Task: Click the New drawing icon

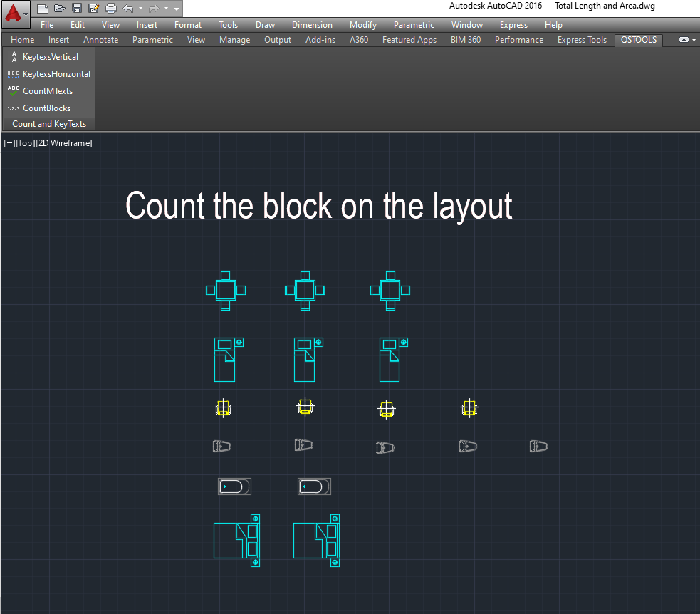Action: (43, 8)
